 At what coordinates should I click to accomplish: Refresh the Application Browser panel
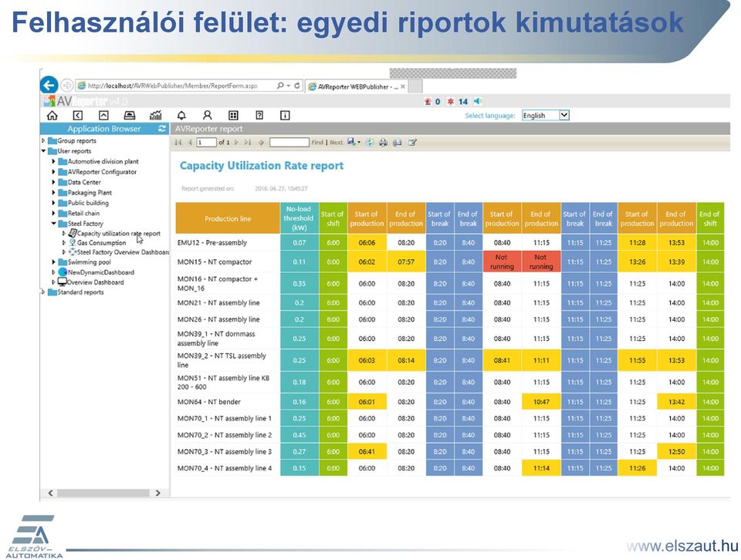[162, 129]
